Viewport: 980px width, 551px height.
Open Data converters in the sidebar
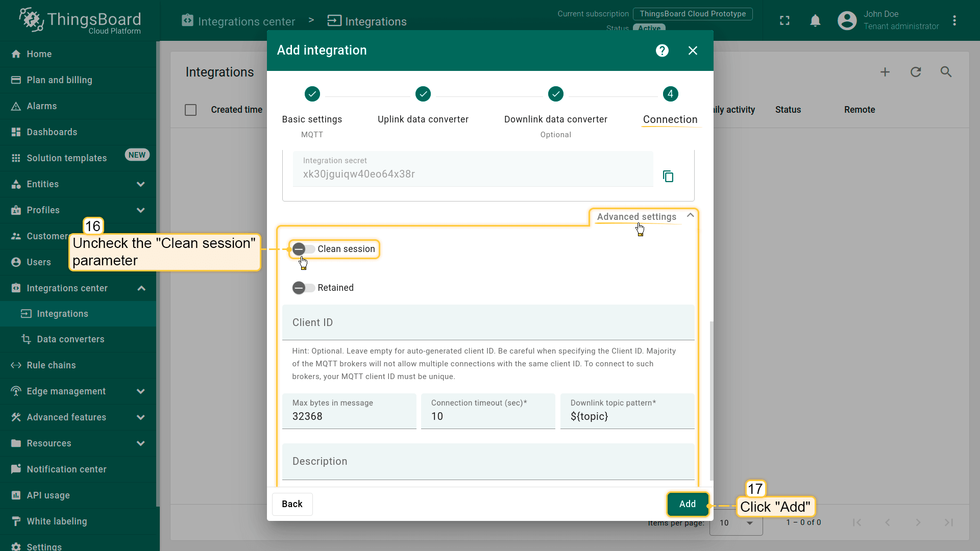(x=70, y=339)
